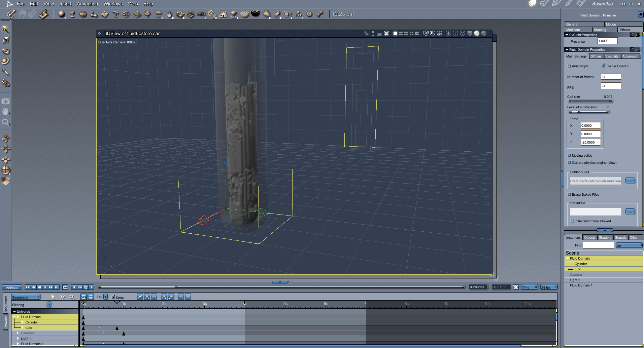Stop animation playback
Image resolution: width=644 pixels, height=348 pixels.
click(x=39, y=287)
